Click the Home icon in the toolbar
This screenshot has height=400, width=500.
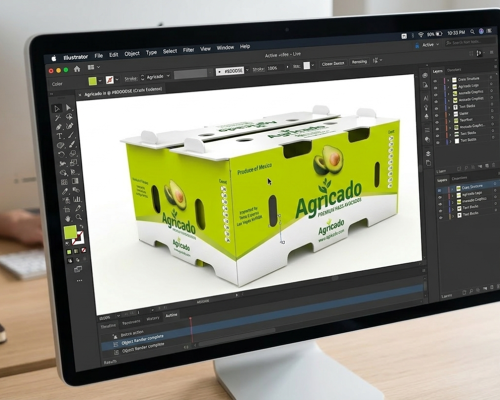(x=77, y=69)
